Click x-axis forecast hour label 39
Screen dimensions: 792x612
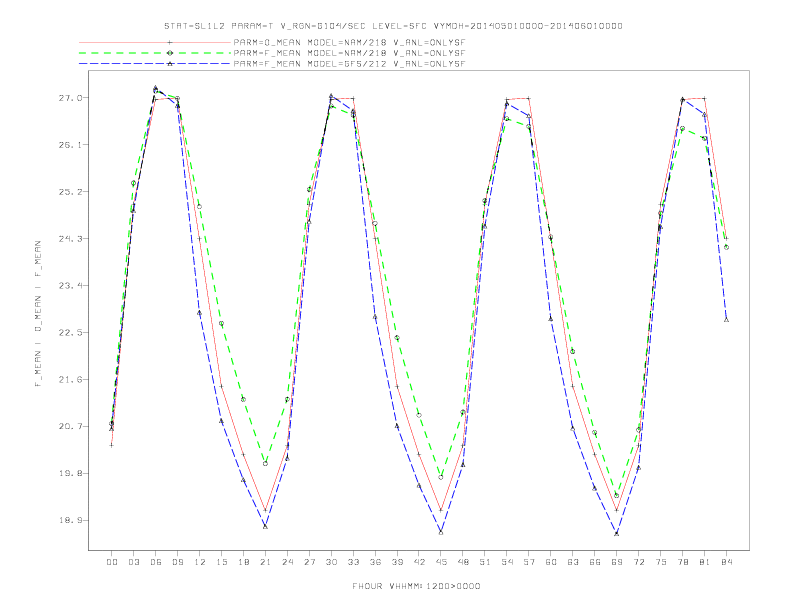(x=397, y=562)
